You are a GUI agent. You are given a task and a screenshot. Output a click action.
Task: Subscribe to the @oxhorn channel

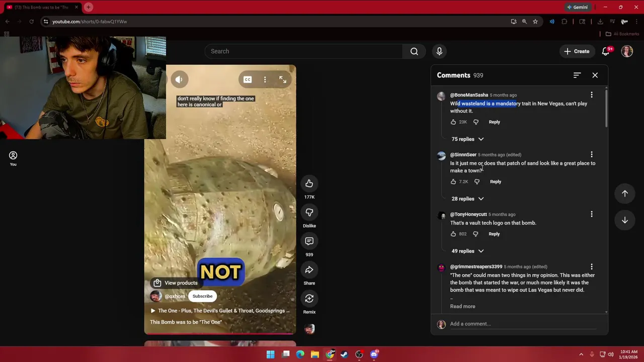[x=202, y=296]
